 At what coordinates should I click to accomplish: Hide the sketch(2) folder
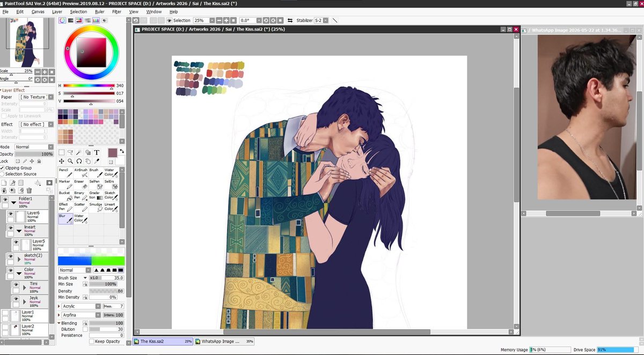pyautogui.click(x=10, y=256)
